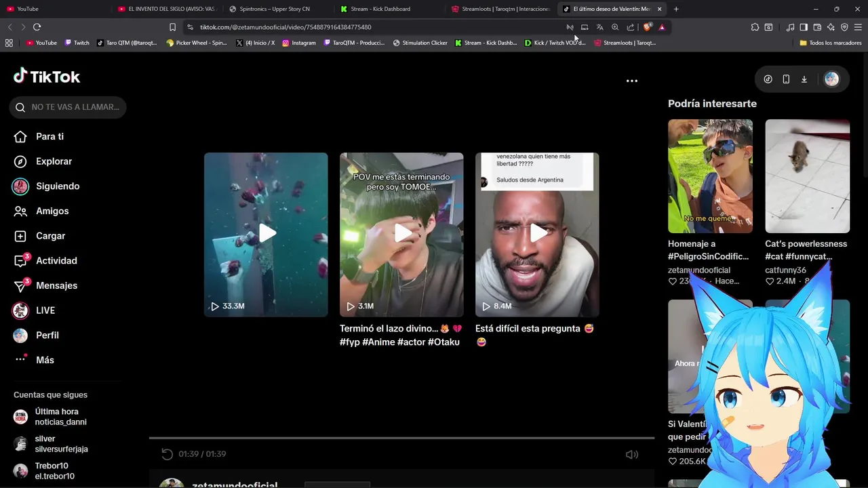868x488 pixels.
Task: Open the profile avatar menu at top right
Action: click(x=831, y=79)
